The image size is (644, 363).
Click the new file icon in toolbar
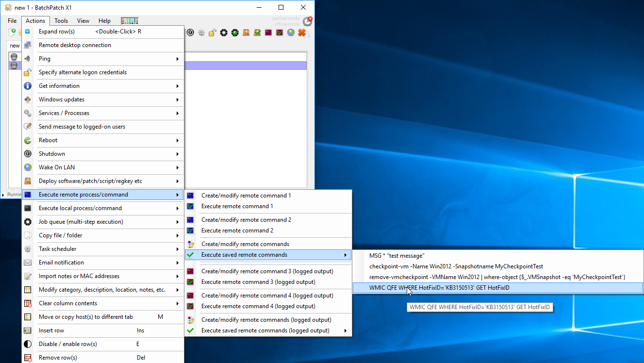pos(12,33)
